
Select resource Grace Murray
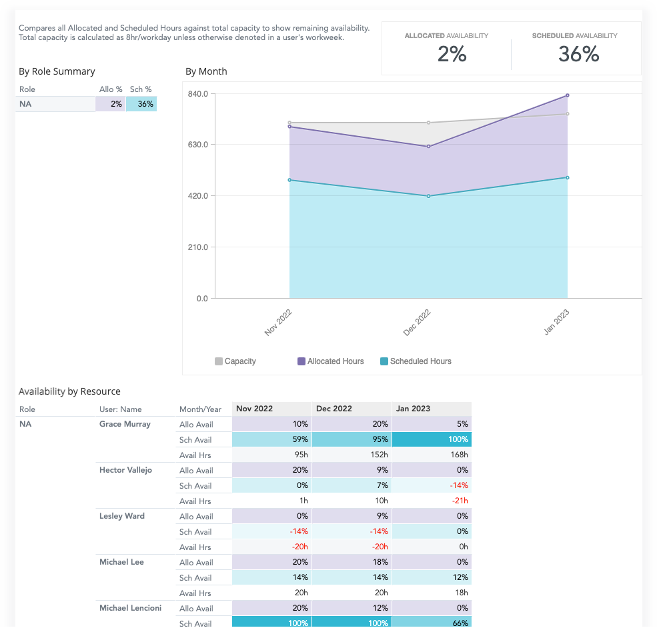click(125, 424)
